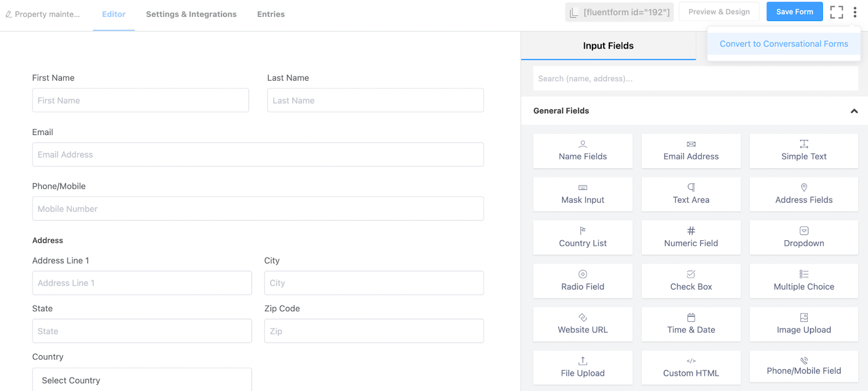This screenshot has width=868, height=391.
Task: Add the Email Address field element
Action: [691, 151]
